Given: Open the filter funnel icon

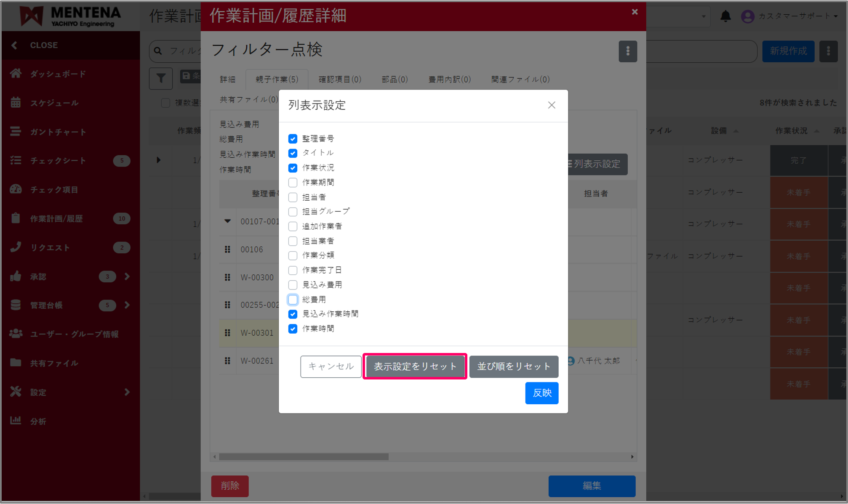Looking at the screenshot, I should [160, 78].
